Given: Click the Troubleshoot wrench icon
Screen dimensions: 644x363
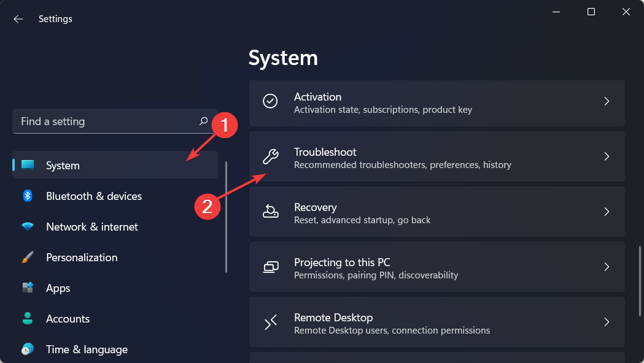Looking at the screenshot, I should (x=270, y=157).
